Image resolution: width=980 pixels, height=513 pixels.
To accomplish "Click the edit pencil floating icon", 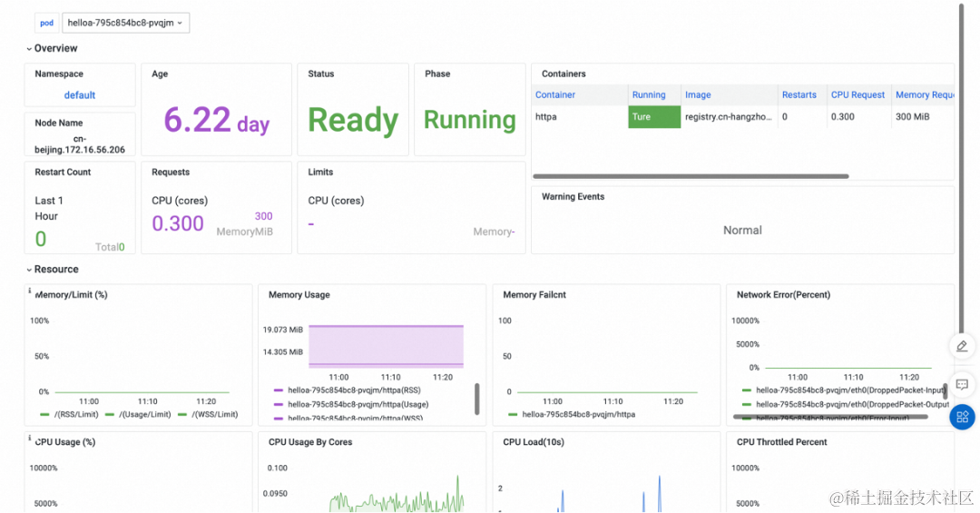I will [962, 346].
